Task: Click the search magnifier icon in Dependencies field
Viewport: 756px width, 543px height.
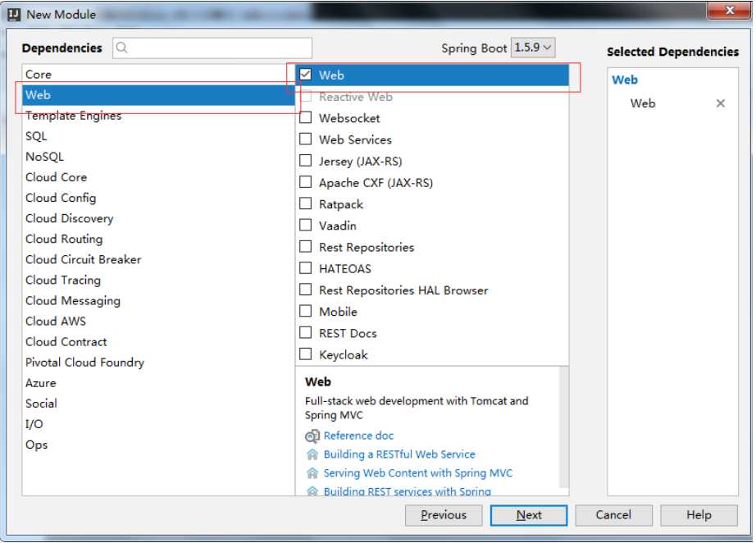Action: 121,48
